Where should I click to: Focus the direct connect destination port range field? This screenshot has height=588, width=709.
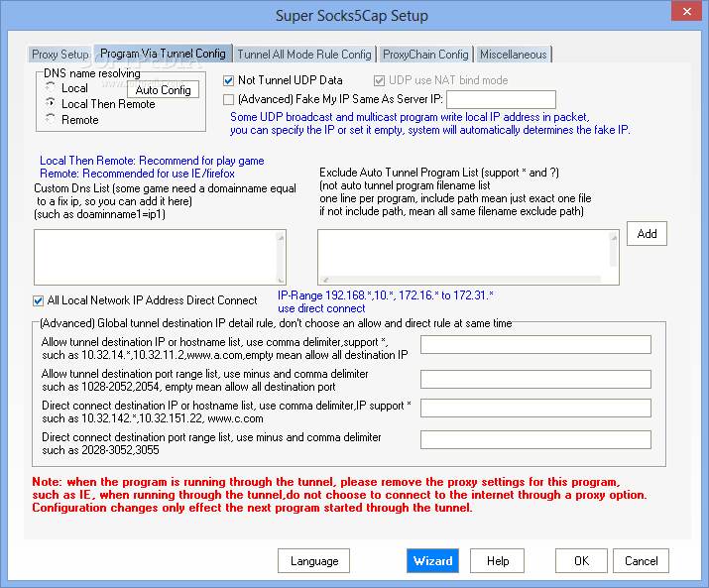pos(535,439)
